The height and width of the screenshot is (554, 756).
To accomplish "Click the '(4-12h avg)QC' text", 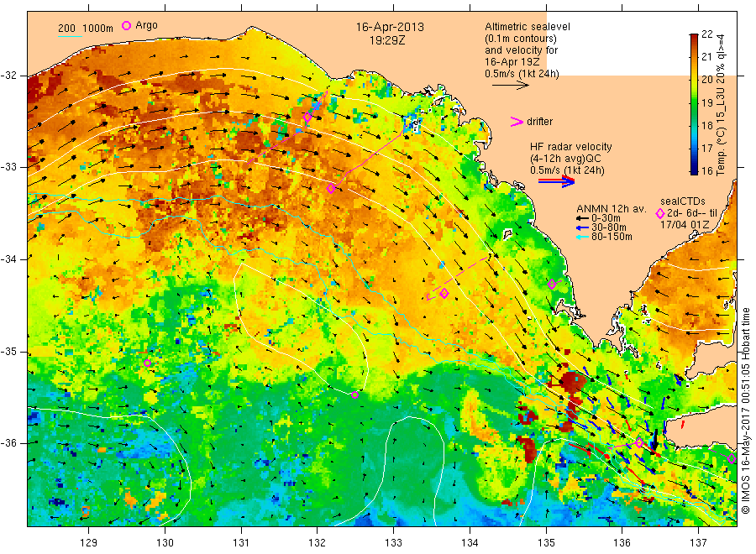I will [565, 159].
